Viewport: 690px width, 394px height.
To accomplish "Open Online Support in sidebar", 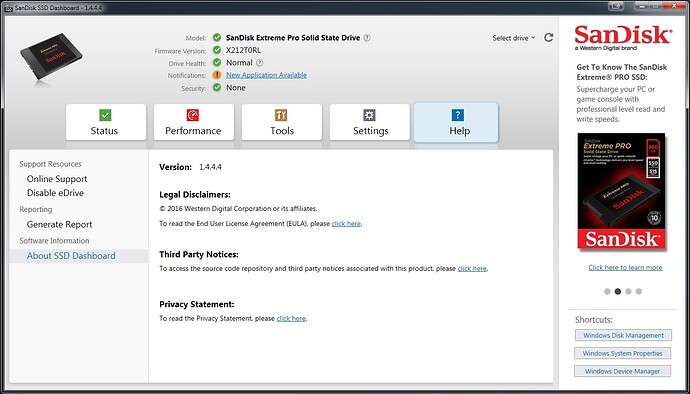I will click(x=57, y=179).
